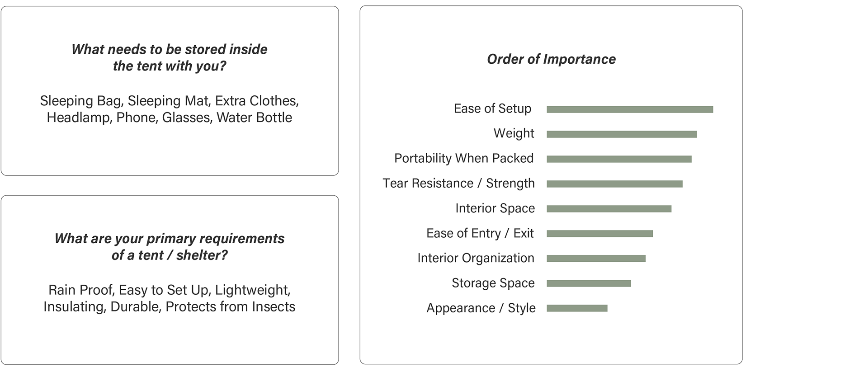Click the Tear Resistance / Strength bar

click(x=614, y=184)
